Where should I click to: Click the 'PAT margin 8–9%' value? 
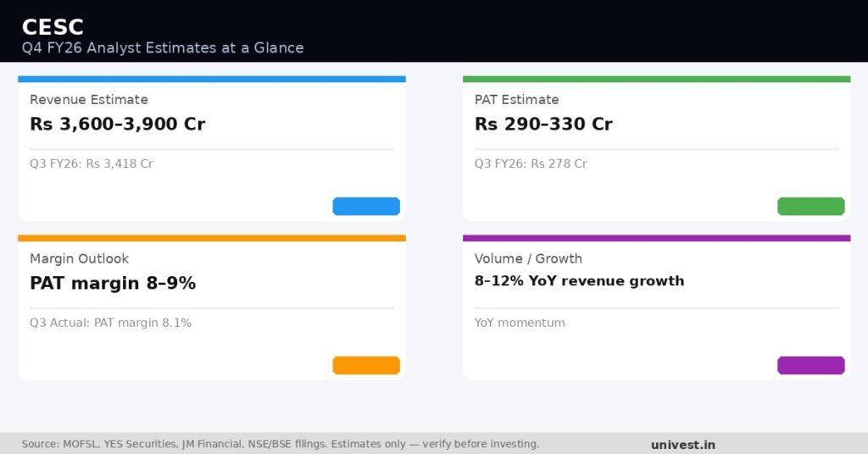(113, 283)
